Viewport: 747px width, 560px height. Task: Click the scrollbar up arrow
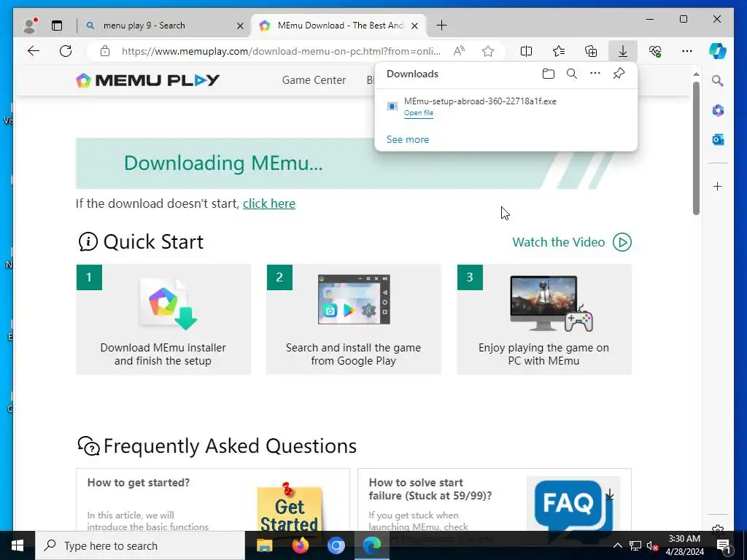click(696, 74)
